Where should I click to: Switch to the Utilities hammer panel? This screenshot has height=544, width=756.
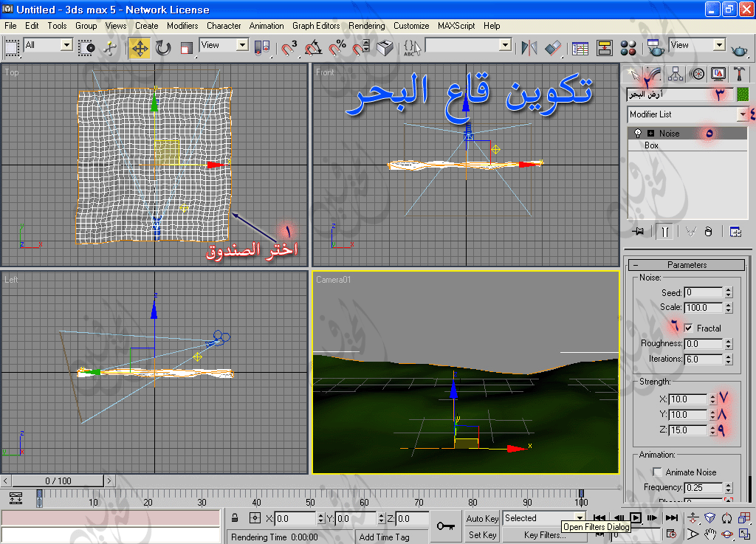coord(739,75)
